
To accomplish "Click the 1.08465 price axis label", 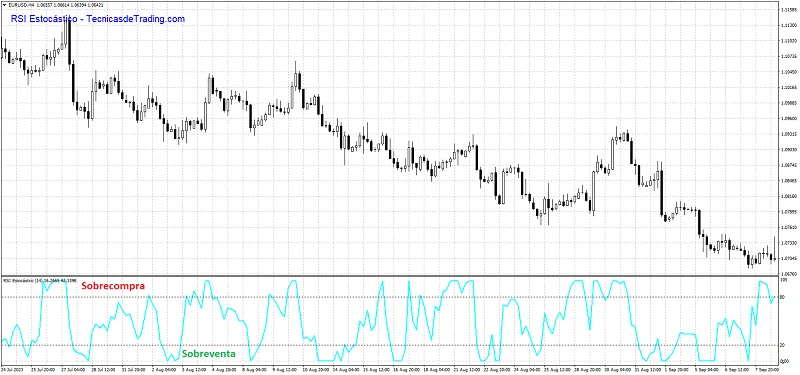I will pyautogui.click(x=788, y=181).
